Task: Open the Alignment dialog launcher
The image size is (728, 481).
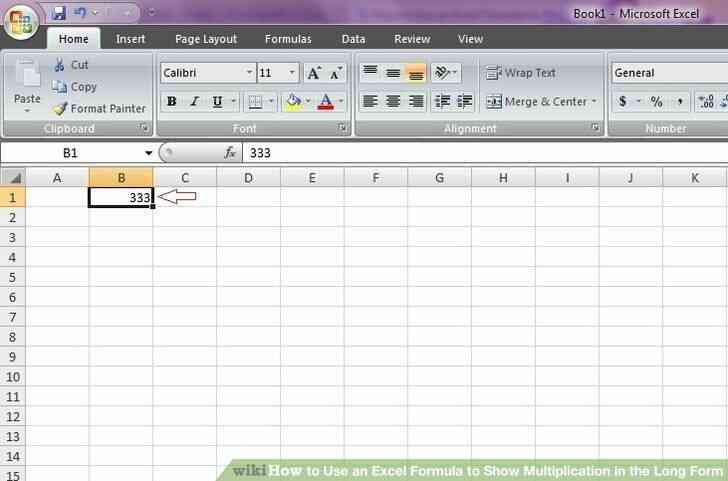Action: click(x=595, y=128)
